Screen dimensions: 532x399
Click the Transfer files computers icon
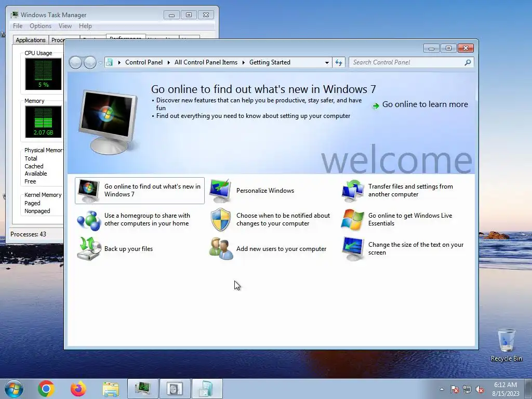tap(353, 191)
